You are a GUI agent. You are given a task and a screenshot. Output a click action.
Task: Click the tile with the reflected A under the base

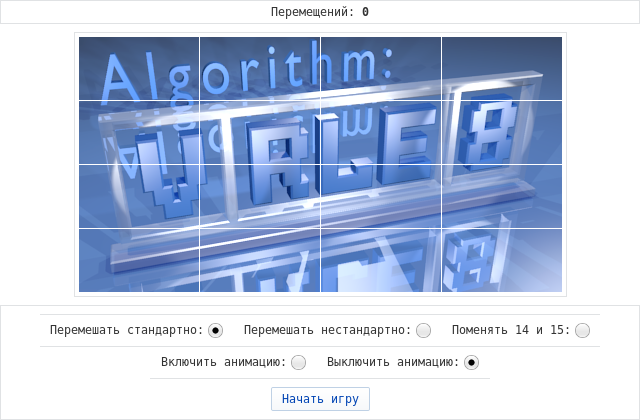coord(260,260)
